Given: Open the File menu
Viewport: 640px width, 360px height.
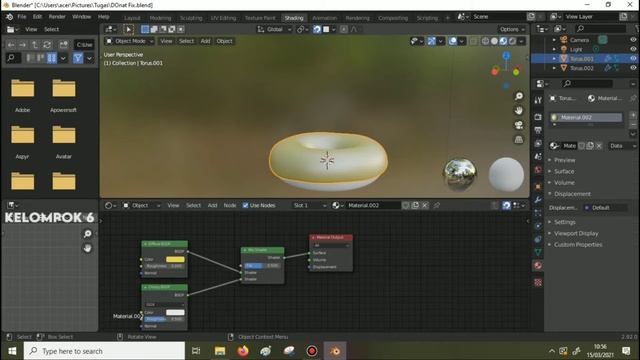Looking at the screenshot, I should (x=22, y=17).
